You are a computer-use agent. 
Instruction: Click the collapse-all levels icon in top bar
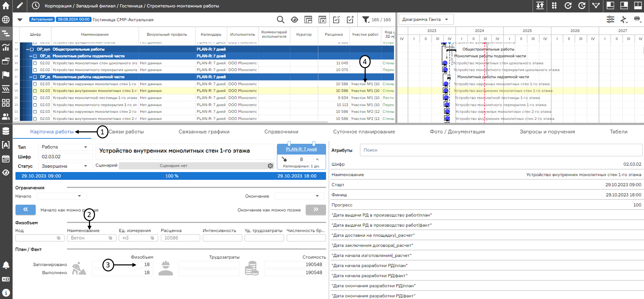(540, 6)
